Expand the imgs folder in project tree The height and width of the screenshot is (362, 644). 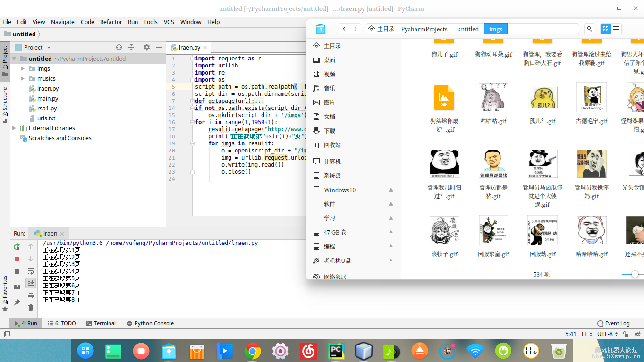pyautogui.click(x=22, y=69)
